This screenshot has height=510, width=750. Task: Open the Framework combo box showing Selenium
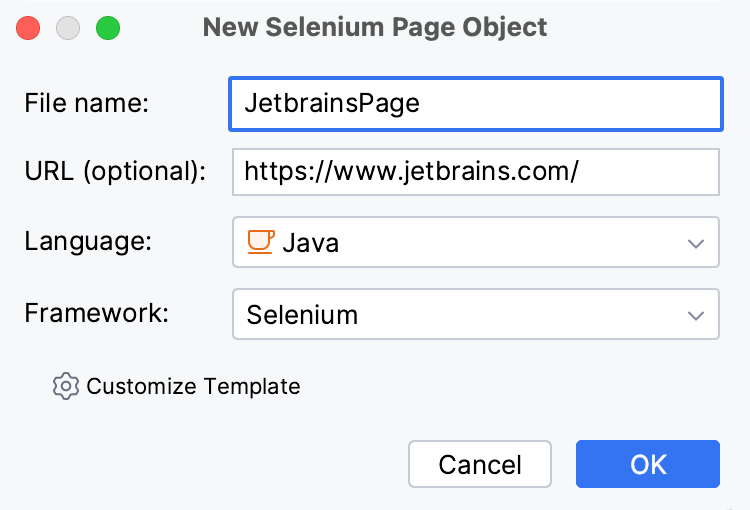(475, 315)
